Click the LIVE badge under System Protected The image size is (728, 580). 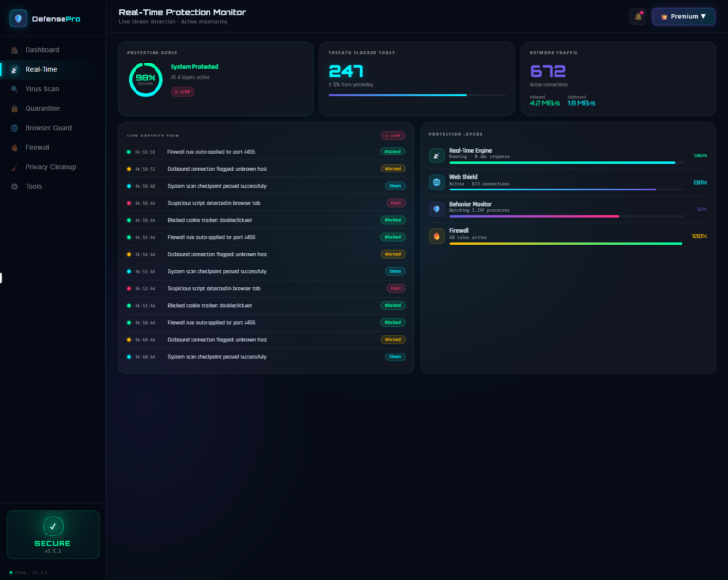tap(182, 92)
